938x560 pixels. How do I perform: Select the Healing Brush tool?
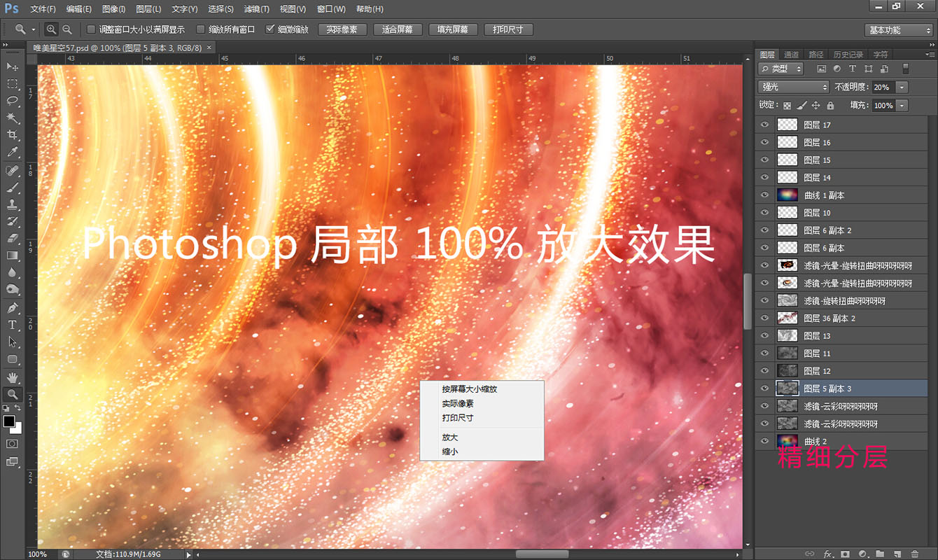click(13, 171)
